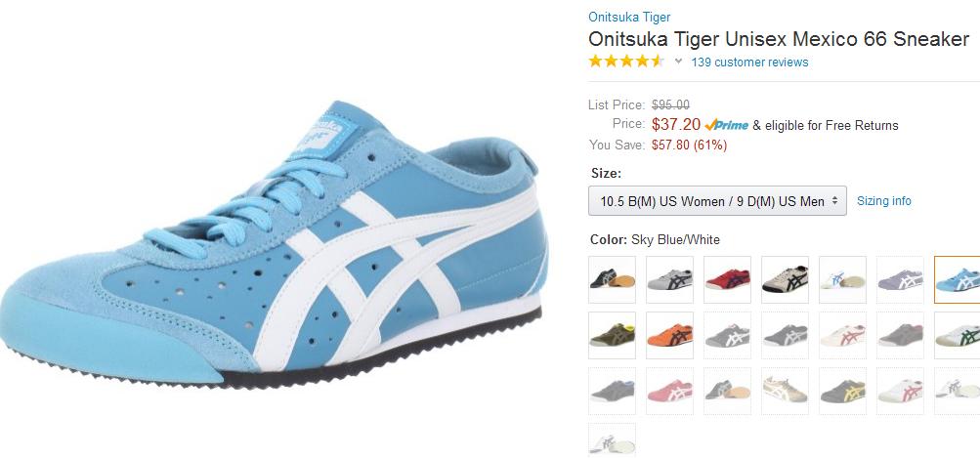980x458 pixels.
Task: Open the Sizing info link
Action: [883, 200]
